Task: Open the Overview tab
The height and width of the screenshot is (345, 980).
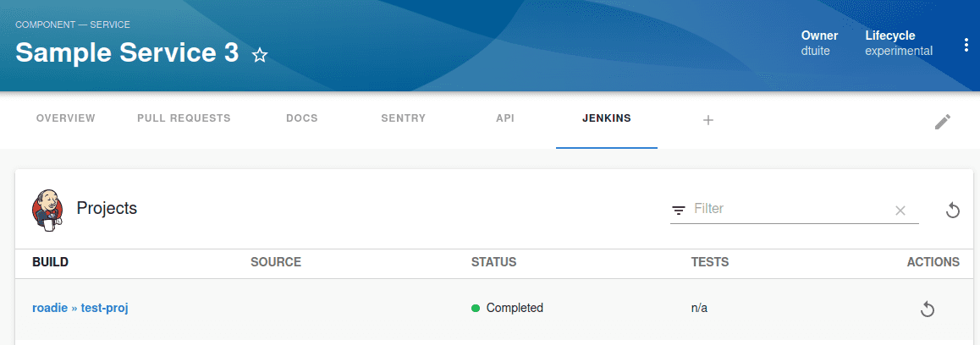Action: pos(66,118)
